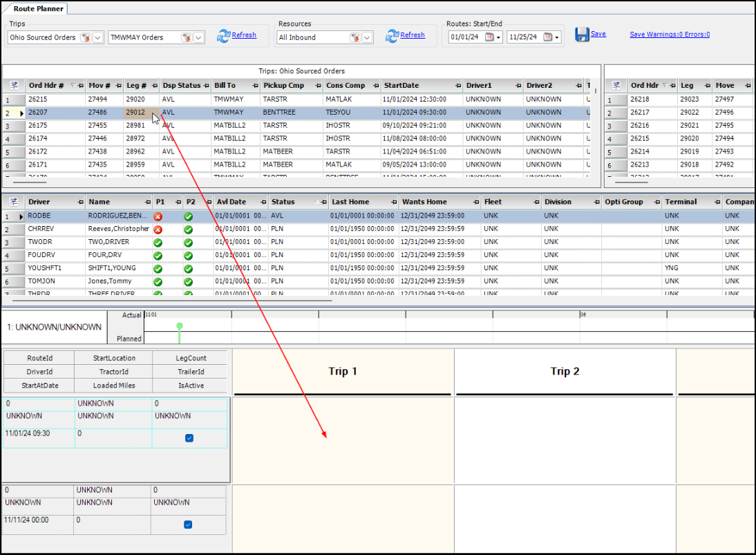This screenshot has height=555, width=756.
Task: Click the red P1 status icon for RODBE
Action: 158,216
